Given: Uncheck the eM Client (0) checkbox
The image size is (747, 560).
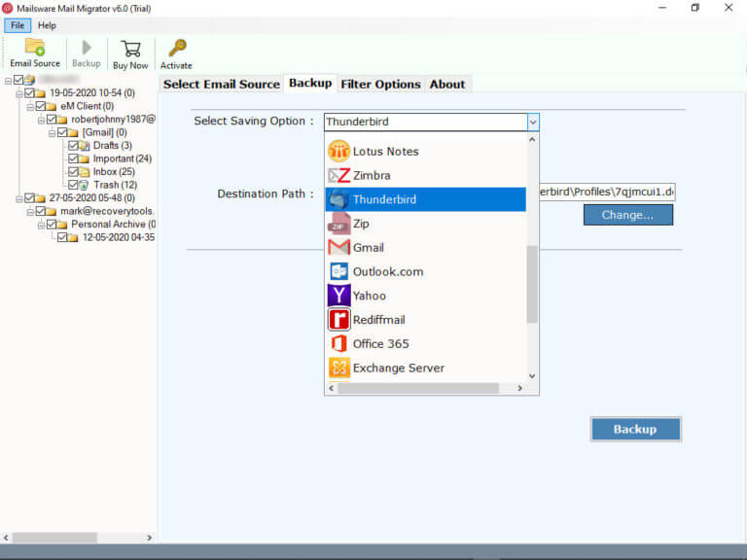Looking at the screenshot, I should [40, 106].
